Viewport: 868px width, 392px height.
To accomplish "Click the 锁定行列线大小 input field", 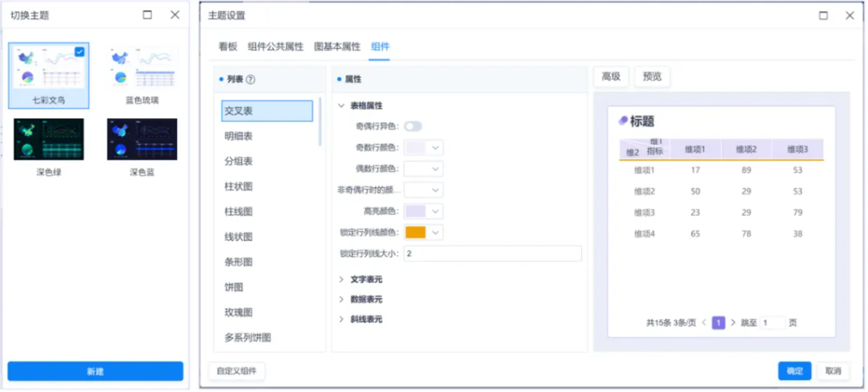I will coord(492,253).
